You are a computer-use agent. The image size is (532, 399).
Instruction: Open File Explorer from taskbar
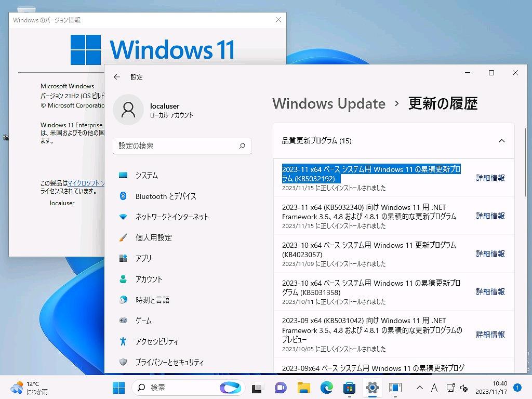pos(303,388)
